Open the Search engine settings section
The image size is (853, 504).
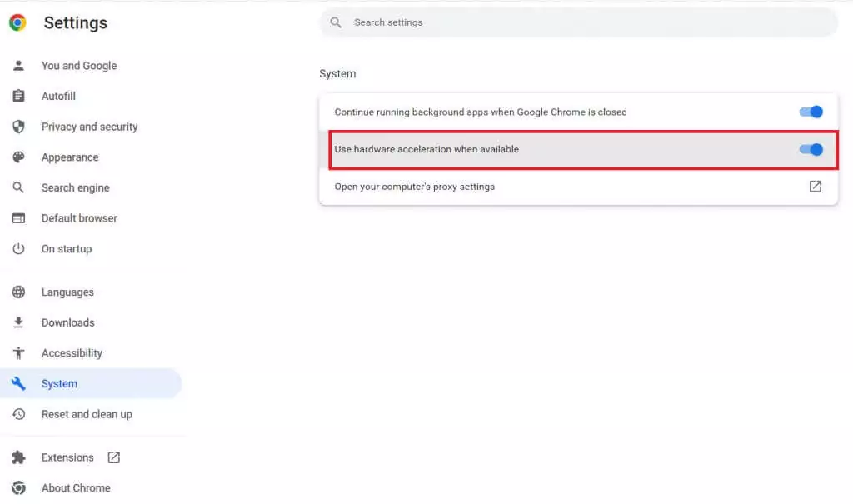pos(75,188)
